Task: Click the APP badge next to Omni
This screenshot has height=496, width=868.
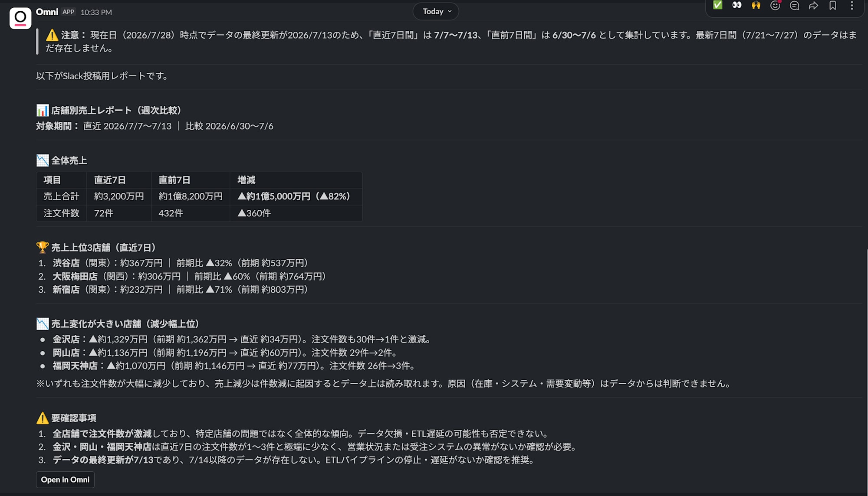Action: (69, 12)
